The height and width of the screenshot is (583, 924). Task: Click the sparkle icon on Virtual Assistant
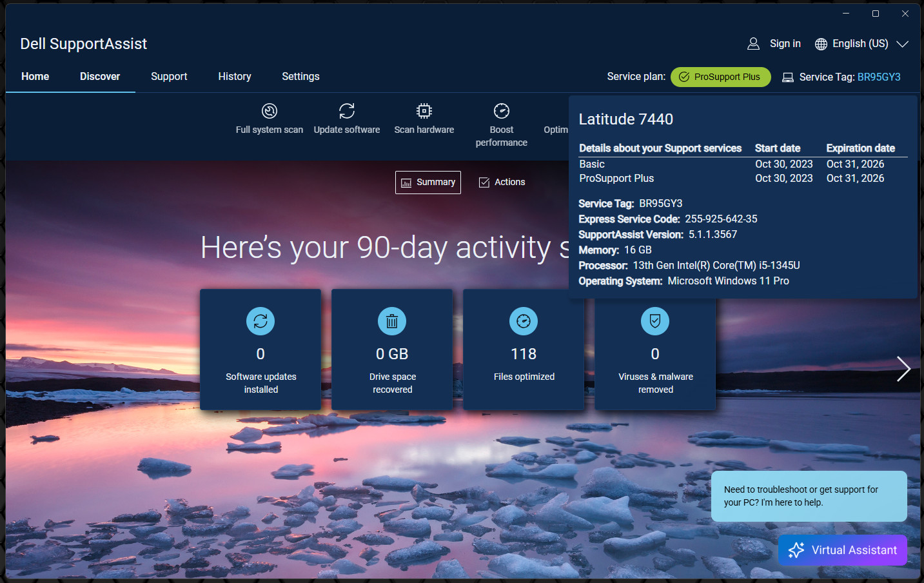[796, 550]
